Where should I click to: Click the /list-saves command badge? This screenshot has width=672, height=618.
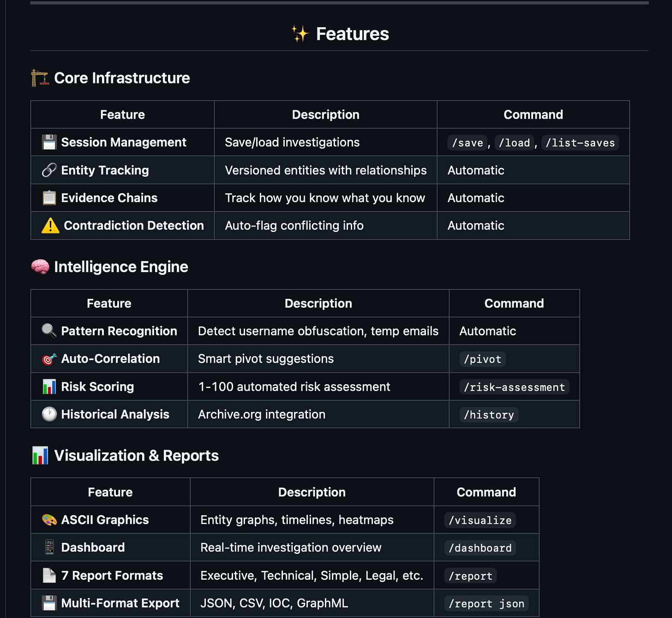click(580, 143)
